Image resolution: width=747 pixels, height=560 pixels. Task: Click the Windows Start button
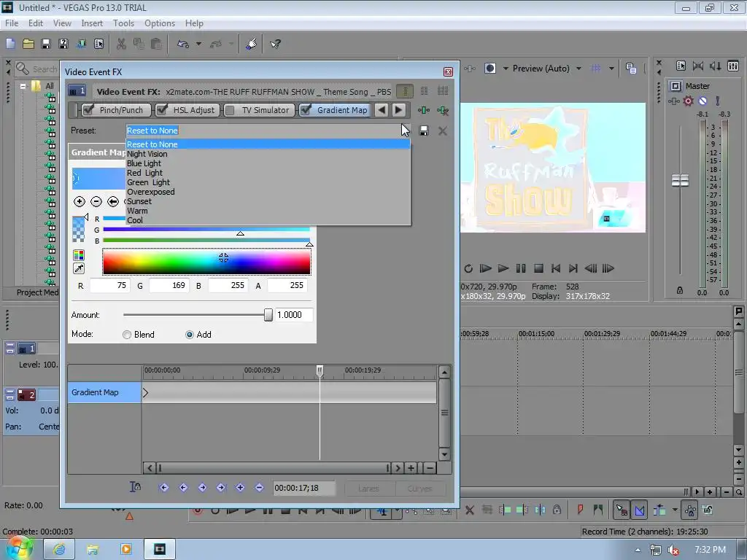click(18, 548)
